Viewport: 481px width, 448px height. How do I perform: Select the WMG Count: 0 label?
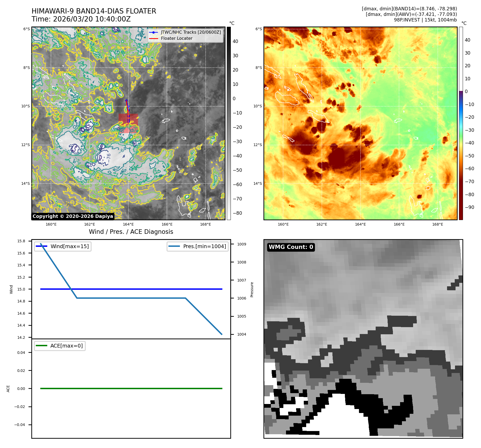click(x=291, y=247)
